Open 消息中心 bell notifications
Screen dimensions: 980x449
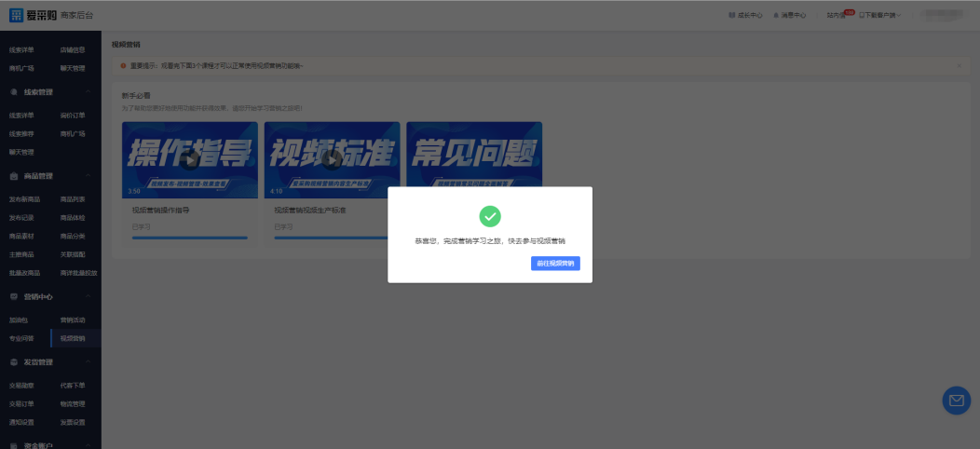(x=790, y=15)
